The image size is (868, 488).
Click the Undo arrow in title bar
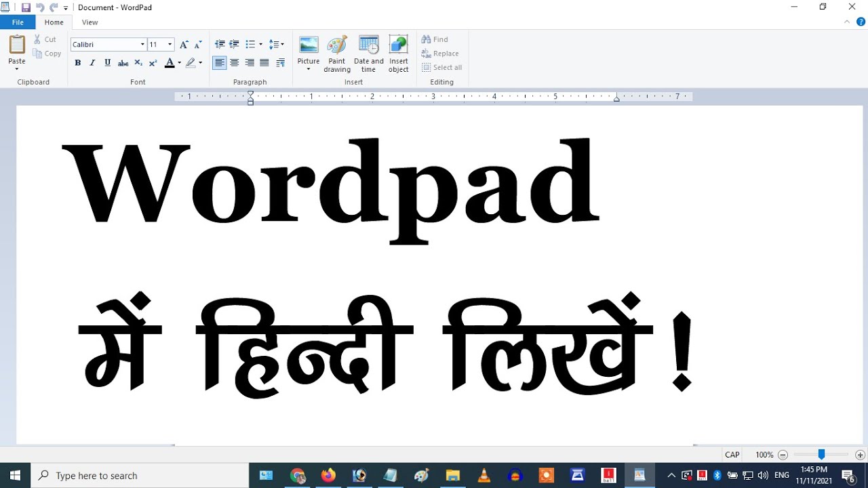[39, 7]
